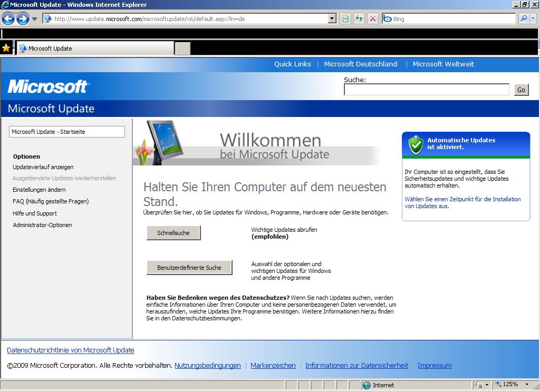Open Datenschutzrichtlinie von Microsoft Update
This screenshot has height=392, width=540.
click(x=71, y=350)
